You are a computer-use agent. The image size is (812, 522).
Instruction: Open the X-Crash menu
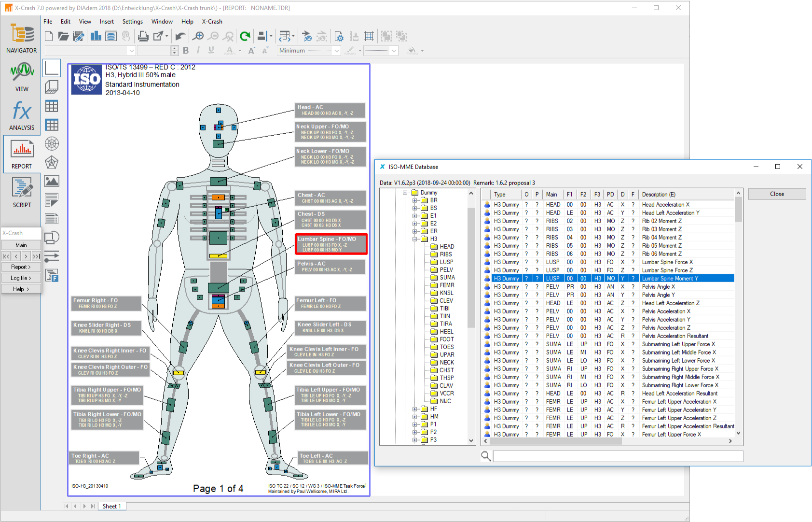click(x=212, y=22)
